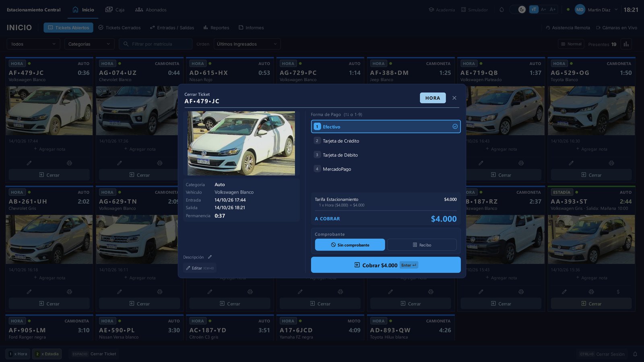Click the water drop icon in the top bar
The width and height of the screenshot is (644, 362).
[502, 10]
